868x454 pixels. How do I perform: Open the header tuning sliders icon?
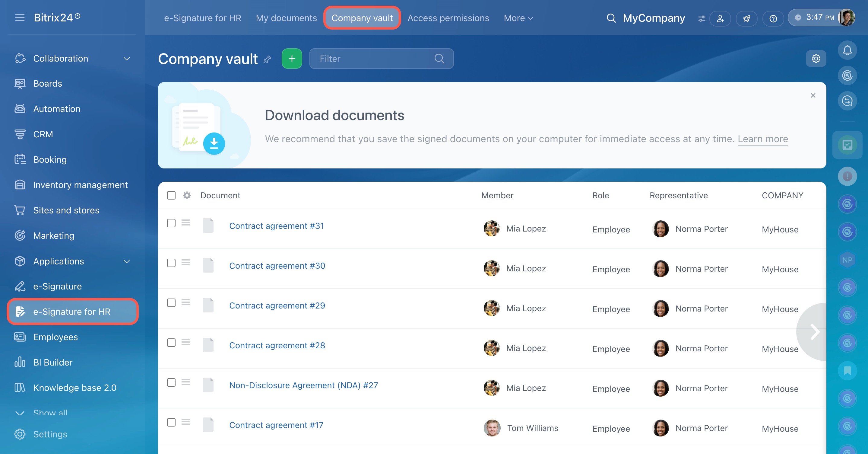[x=702, y=18]
